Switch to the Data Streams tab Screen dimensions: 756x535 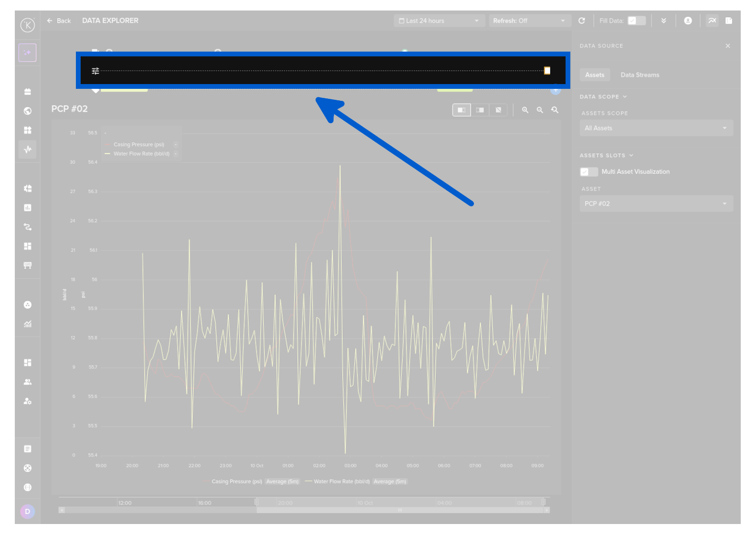(640, 75)
